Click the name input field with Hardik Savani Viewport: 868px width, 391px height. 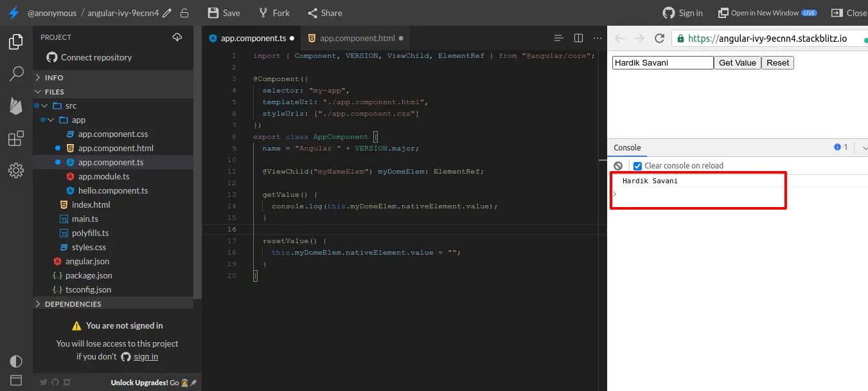pos(662,62)
